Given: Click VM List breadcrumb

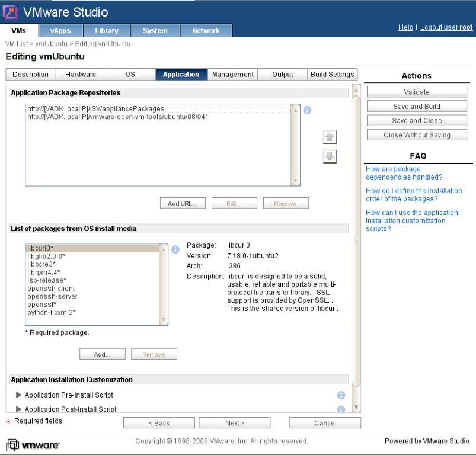Looking at the screenshot, I should pos(17,44).
